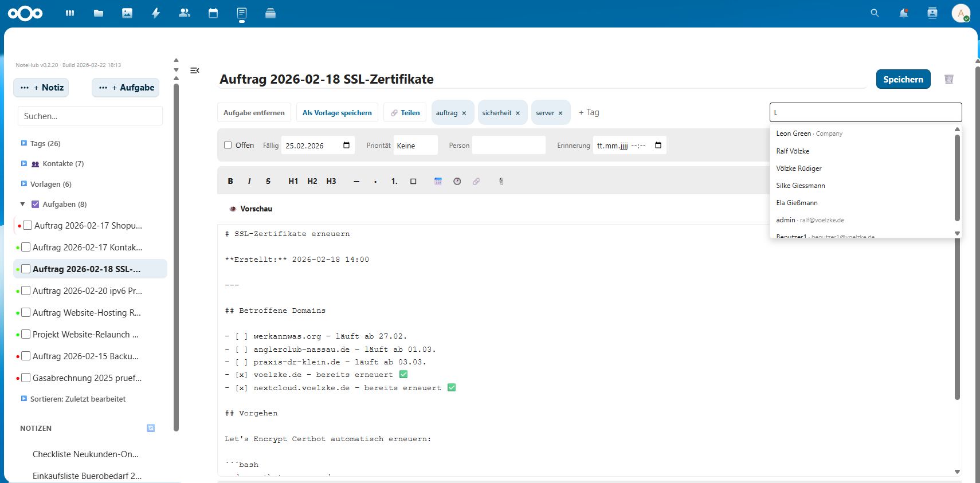980x483 pixels.
Task: Delete note with the trash icon
Action: 948,79
